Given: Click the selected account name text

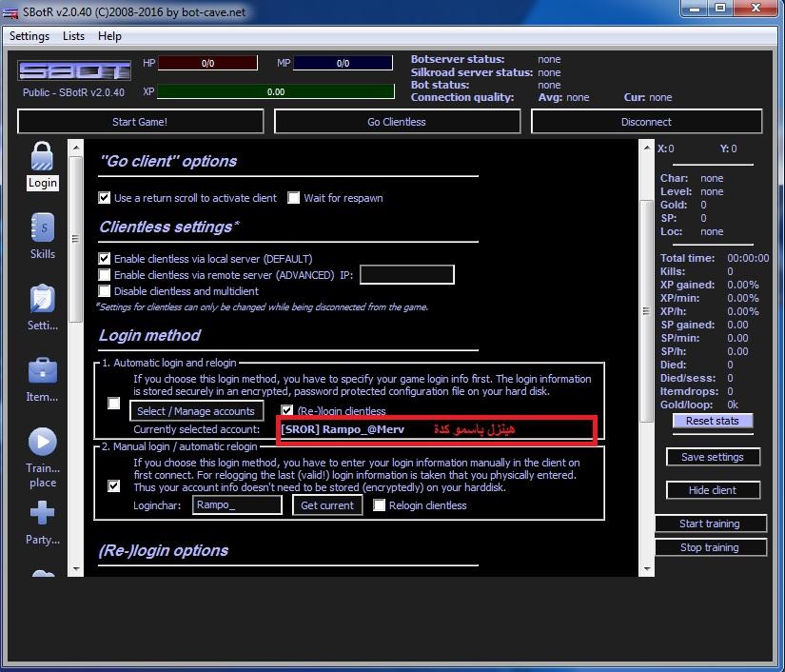Looking at the screenshot, I should [343, 429].
